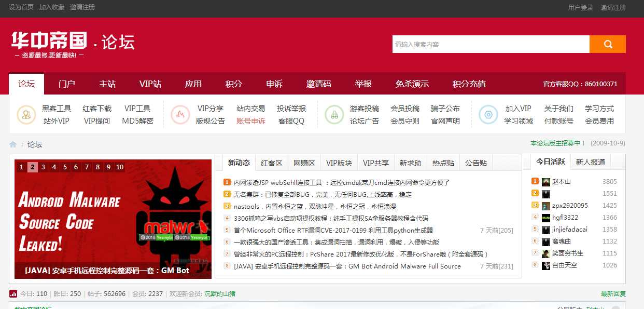Click the 加入VIP gear circle icon

click(x=488, y=115)
